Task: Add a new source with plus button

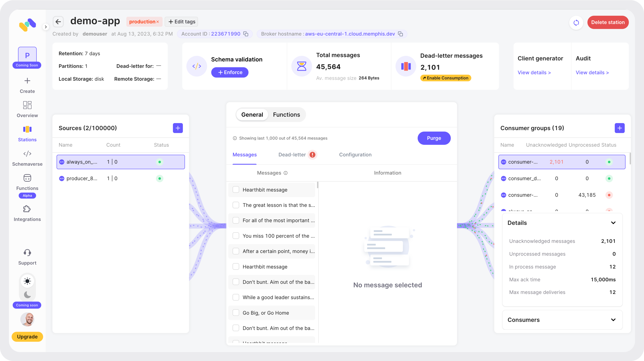Action: 178,128
